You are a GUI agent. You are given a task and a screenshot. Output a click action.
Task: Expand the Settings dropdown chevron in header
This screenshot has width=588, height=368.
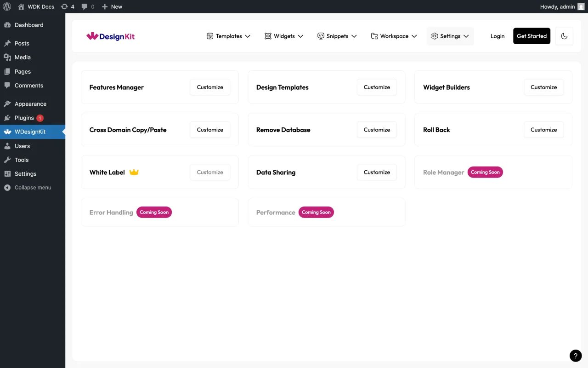466,36
